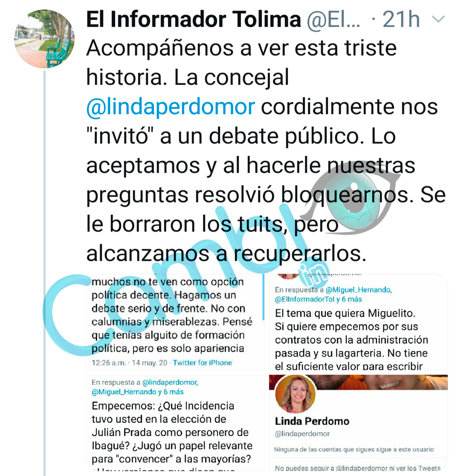This screenshot has width=461, height=476.
Task: Click El Informador Tolima account name
Action: coord(194,19)
